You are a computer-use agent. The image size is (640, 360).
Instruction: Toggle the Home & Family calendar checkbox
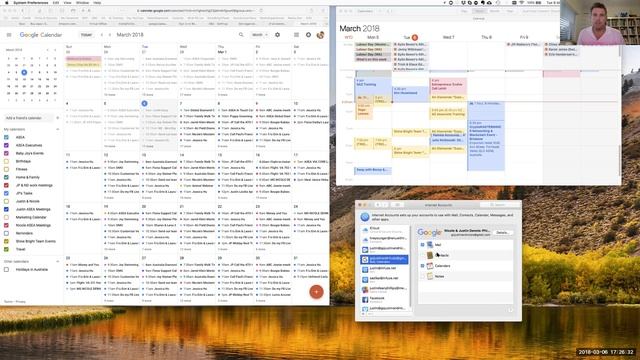coord(6,178)
